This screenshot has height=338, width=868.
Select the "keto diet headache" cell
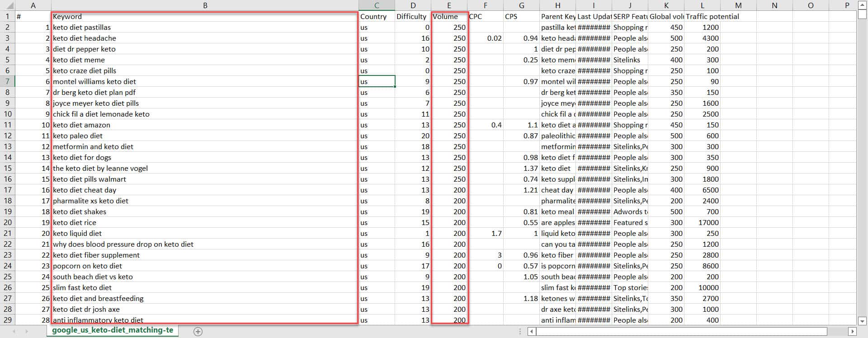[205, 38]
